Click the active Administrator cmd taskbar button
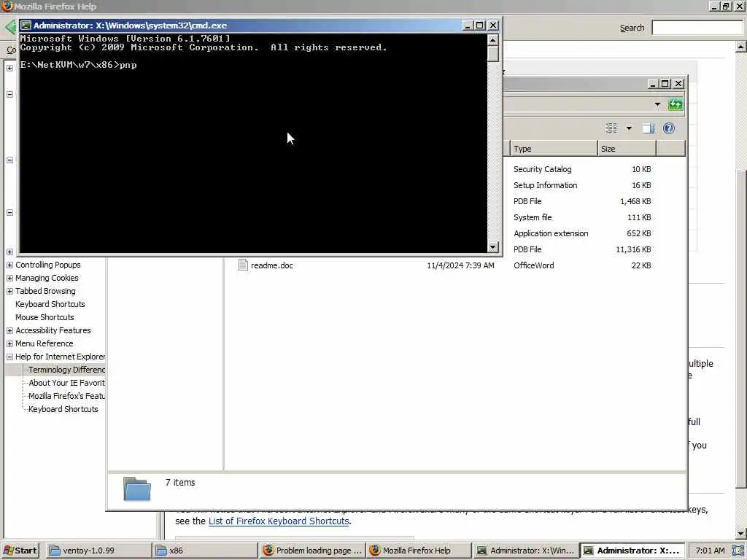747x560 pixels. (632, 551)
